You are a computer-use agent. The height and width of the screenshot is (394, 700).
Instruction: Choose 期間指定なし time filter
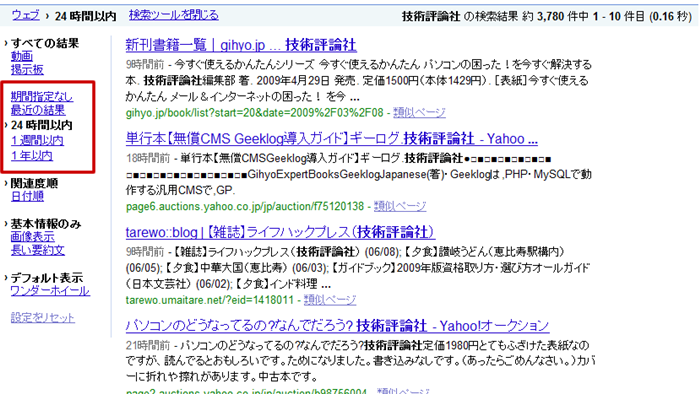(x=42, y=96)
